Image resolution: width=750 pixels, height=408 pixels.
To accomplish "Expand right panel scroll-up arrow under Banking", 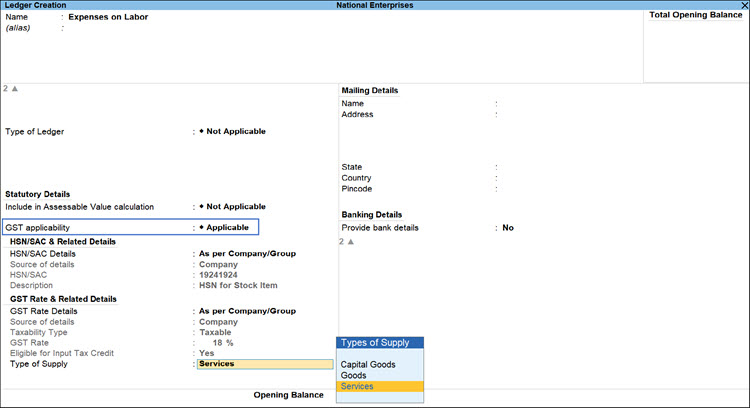I will click(347, 242).
